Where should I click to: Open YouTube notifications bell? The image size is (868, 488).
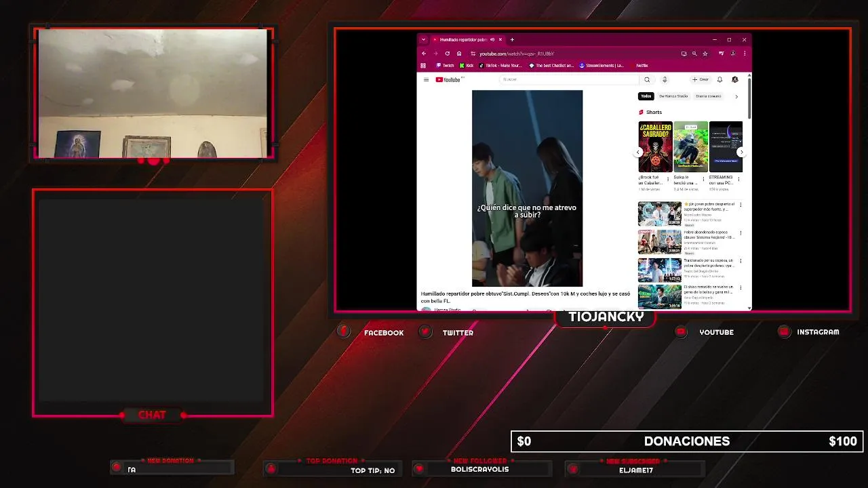coord(719,79)
